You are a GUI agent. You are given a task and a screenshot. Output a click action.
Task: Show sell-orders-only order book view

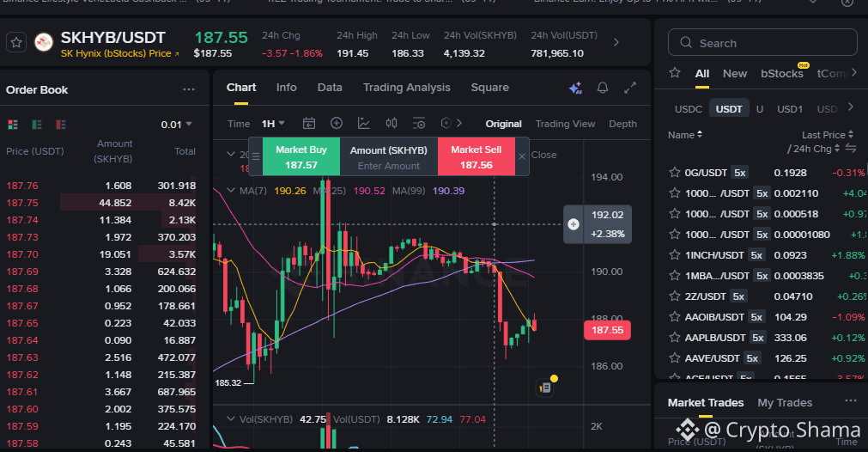tap(61, 125)
